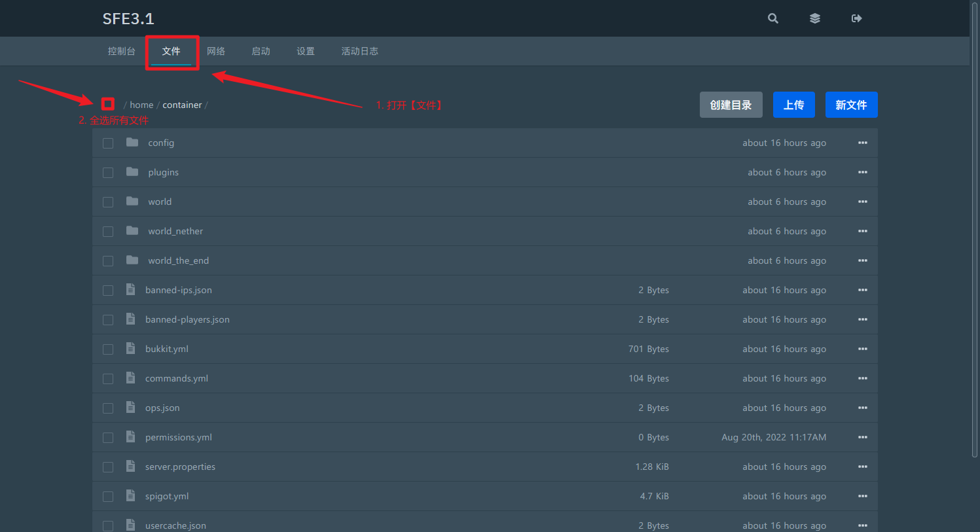Open the layers stack icon in header
This screenshot has width=980, height=532.
coord(815,18)
